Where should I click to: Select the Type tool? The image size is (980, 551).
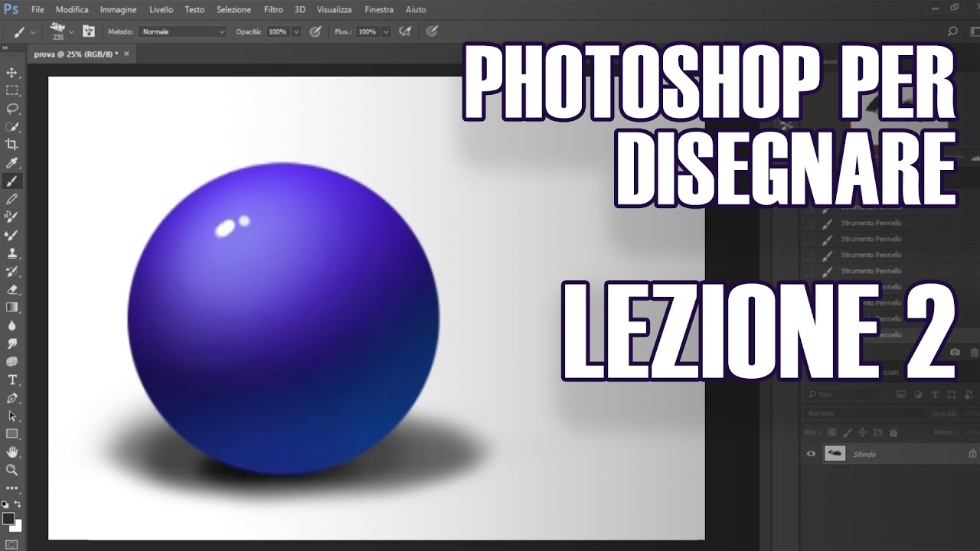[x=12, y=380]
